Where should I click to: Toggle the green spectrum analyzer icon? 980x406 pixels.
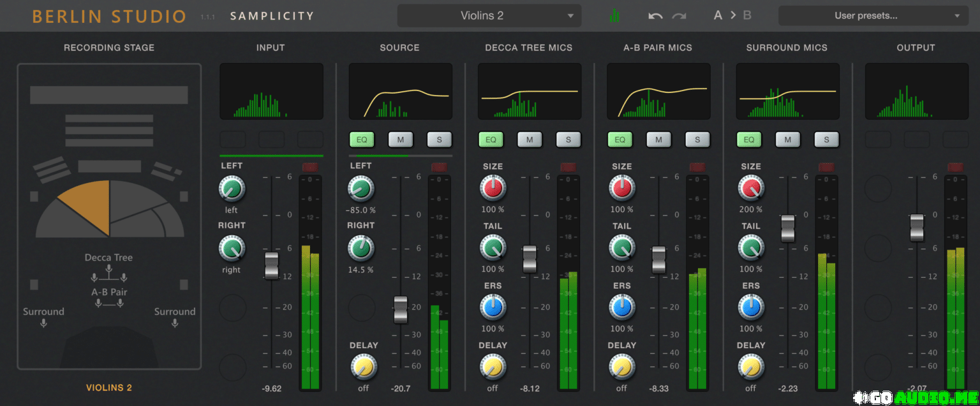614,16
